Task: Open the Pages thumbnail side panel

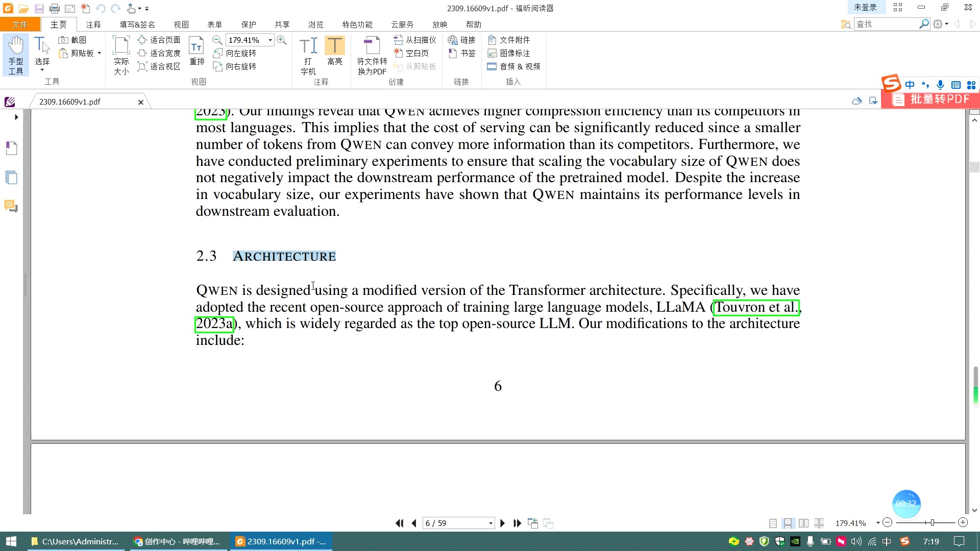Action: point(11,178)
